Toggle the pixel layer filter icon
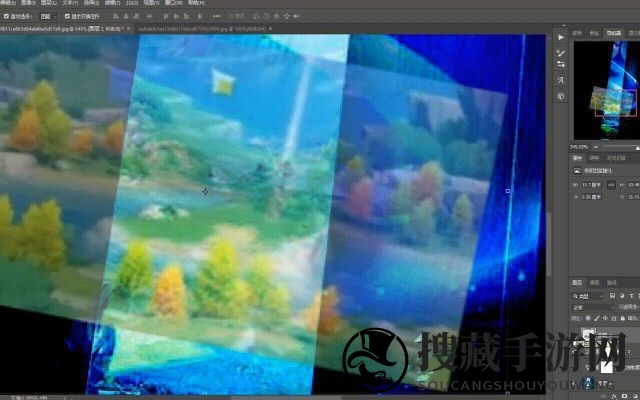 [612, 296]
